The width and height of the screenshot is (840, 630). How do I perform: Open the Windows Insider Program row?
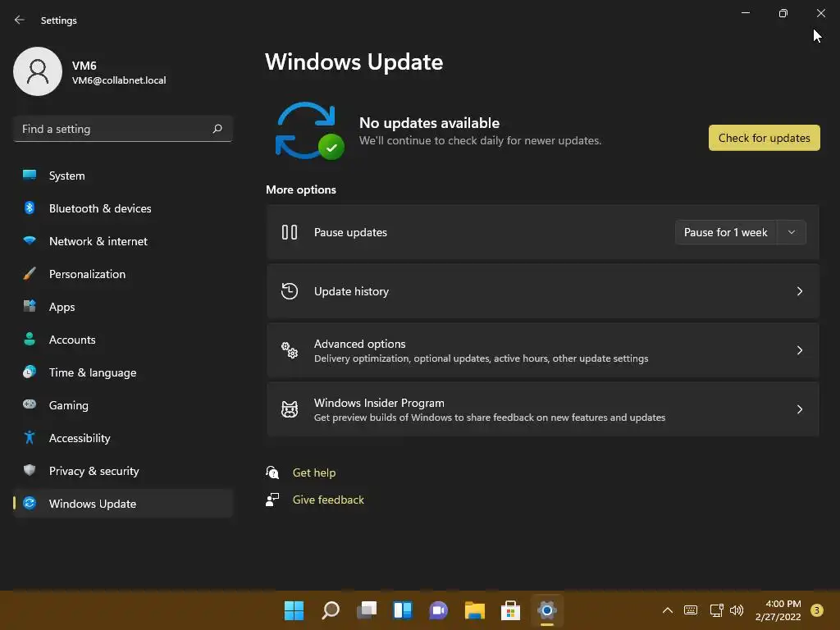[543, 409]
